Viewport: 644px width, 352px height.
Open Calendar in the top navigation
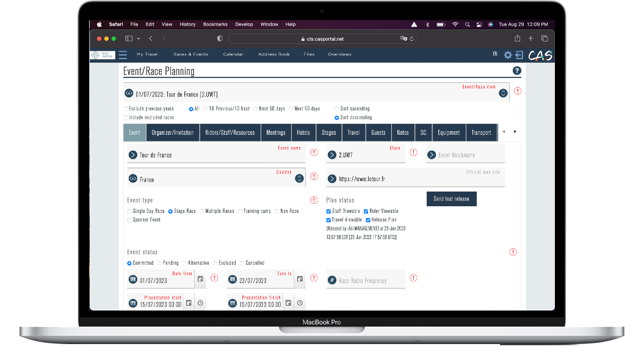[x=233, y=54]
